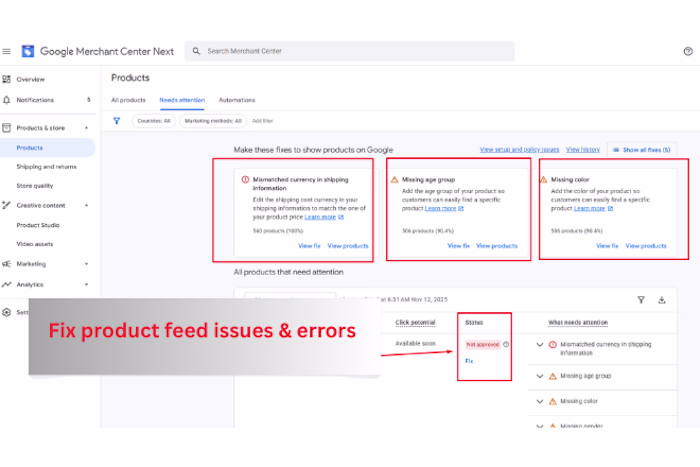Click the Not approved status badge
The image size is (700, 467).
(483, 344)
